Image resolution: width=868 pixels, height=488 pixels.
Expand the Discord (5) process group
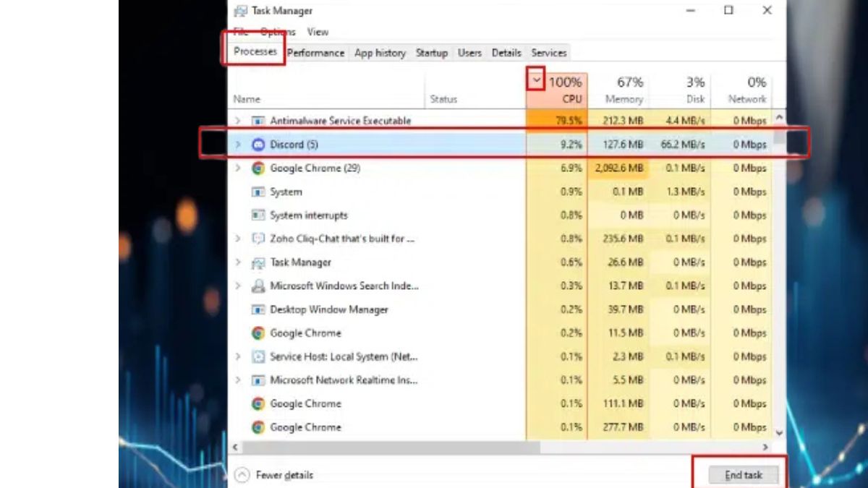coord(238,145)
